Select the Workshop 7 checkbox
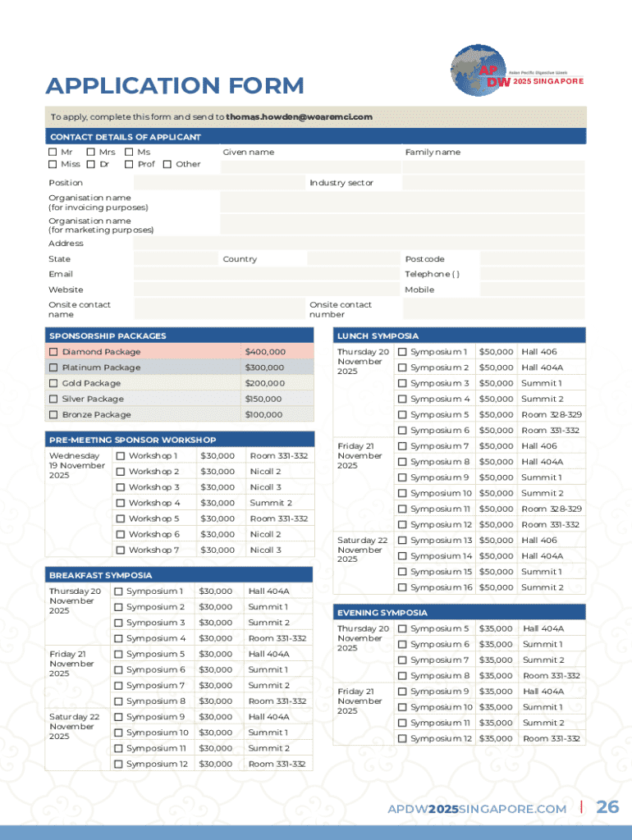 point(121,550)
